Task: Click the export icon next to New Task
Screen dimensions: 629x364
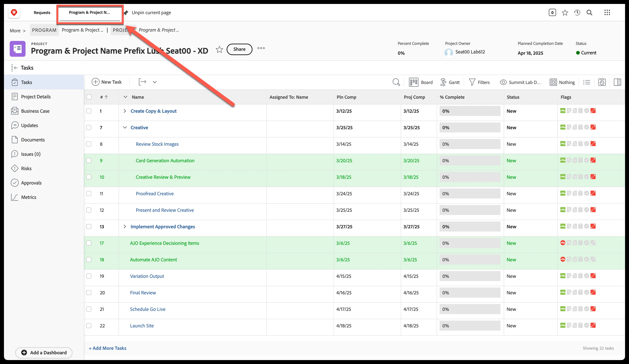Action: [142, 82]
